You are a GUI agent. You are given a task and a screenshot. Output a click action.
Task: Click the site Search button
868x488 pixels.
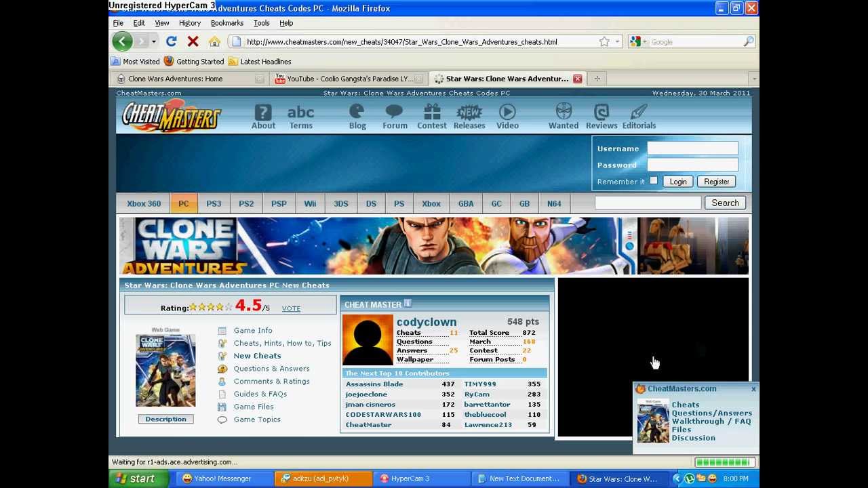[725, 203]
